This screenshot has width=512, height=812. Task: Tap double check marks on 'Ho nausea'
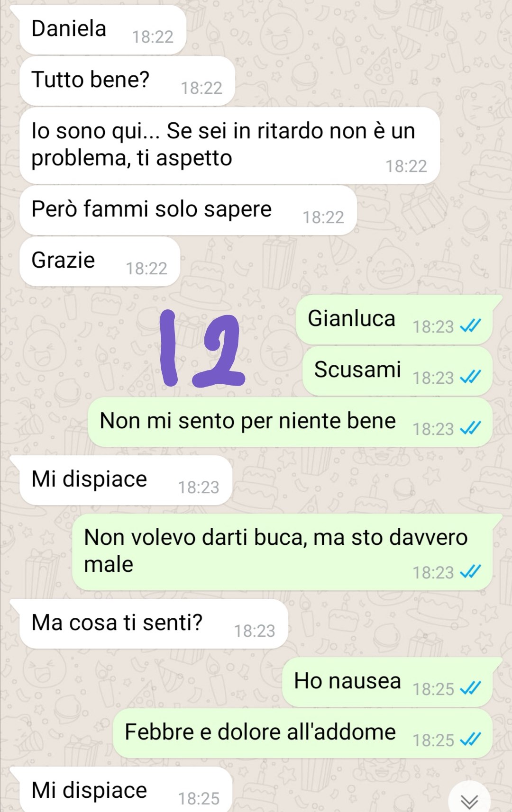coord(471,688)
